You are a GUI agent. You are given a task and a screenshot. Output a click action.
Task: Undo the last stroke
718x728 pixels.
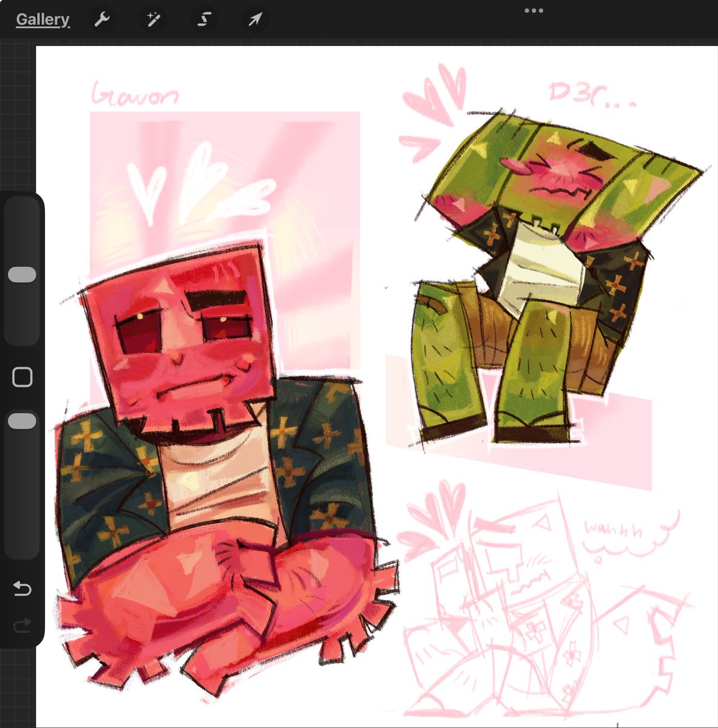coord(22,588)
